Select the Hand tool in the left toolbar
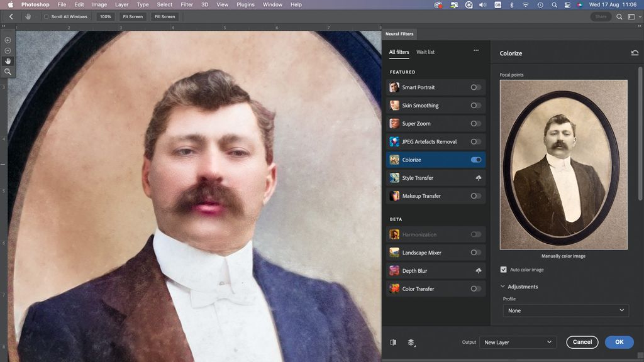The image size is (644, 362). [8, 60]
